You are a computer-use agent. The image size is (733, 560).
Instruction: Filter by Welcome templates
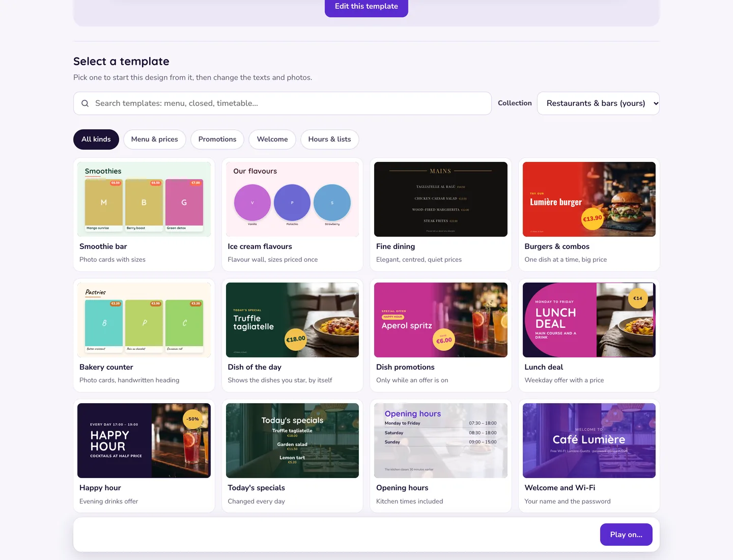tap(272, 139)
